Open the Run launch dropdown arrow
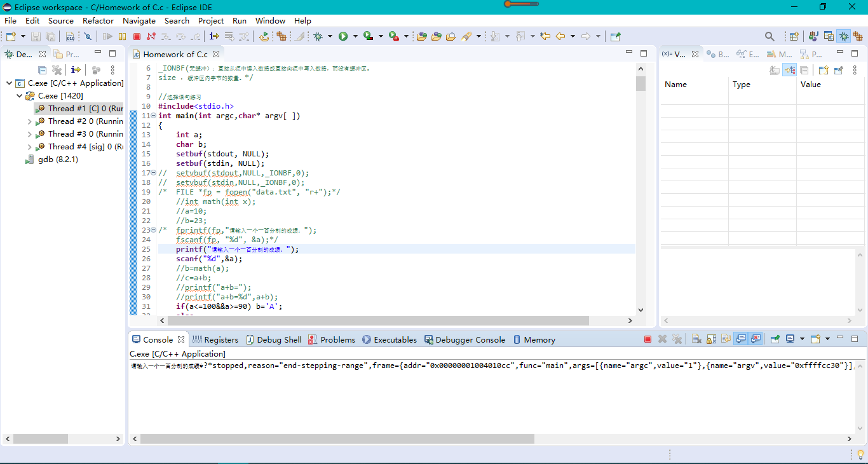The width and height of the screenshot is (868, 464). pos(355,36)
